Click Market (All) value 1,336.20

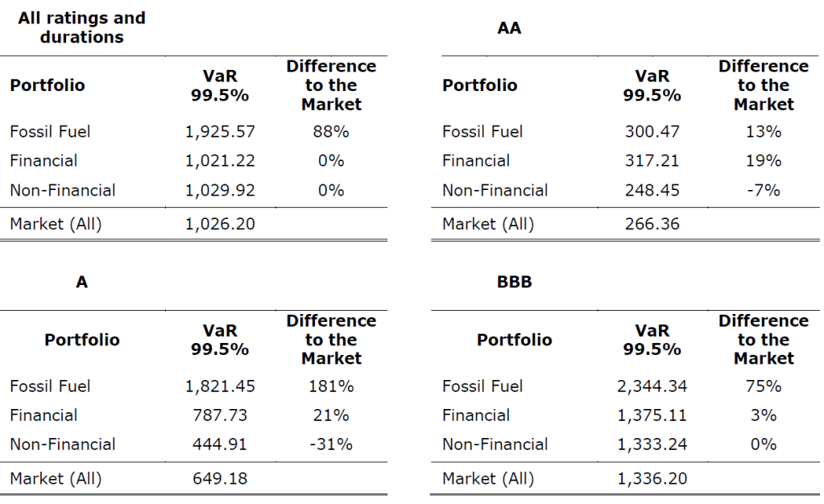(652, 478)
